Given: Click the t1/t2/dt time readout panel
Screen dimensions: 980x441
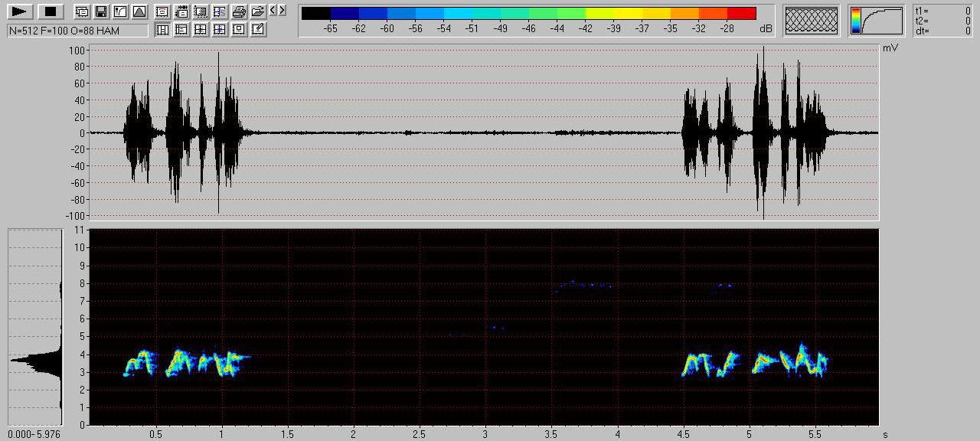Looking at the screenshot, I should pos(942,21).
